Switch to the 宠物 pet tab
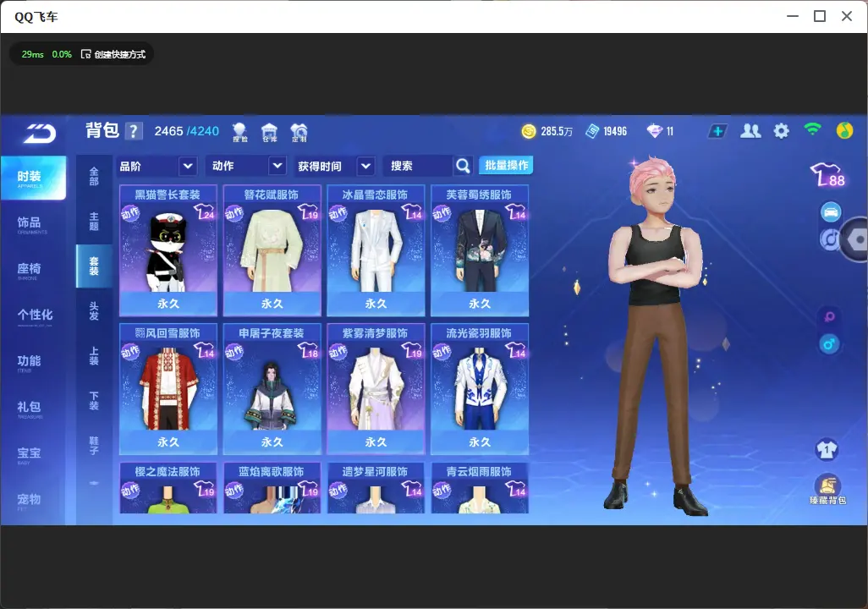 click(x=33, y=501)
